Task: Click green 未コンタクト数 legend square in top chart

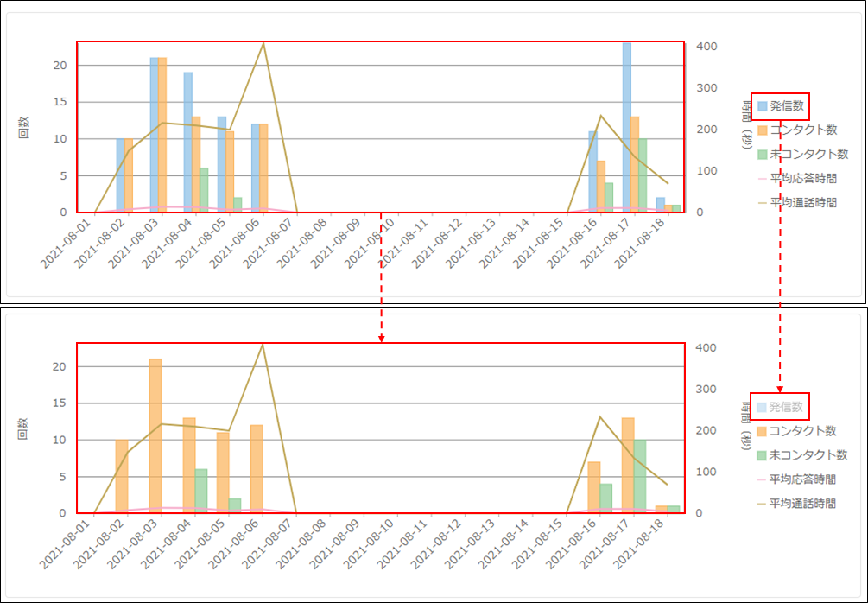Action: (763, 155)
